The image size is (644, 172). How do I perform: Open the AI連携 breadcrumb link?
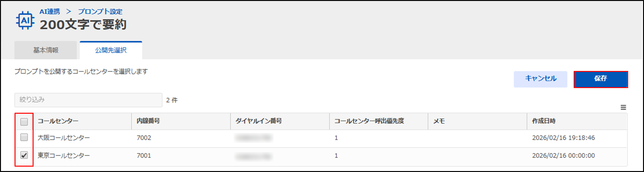coord(50,11)
